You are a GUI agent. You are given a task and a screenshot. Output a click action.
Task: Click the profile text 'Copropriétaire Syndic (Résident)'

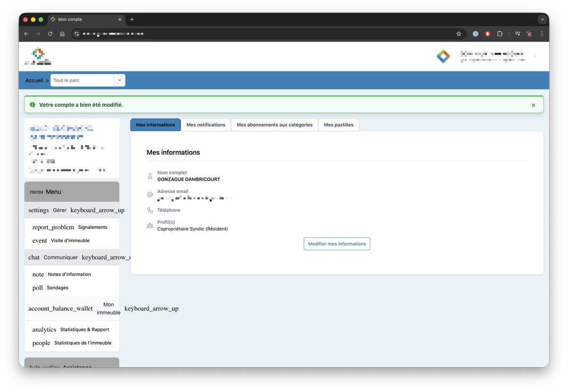(193, 229)
